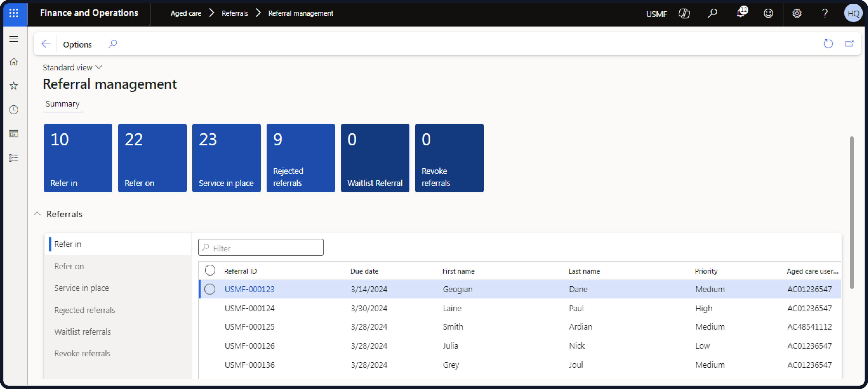The height and width of the screenshot is (389, 868).
Task: Click the Low priority cell
Action: 702,346
